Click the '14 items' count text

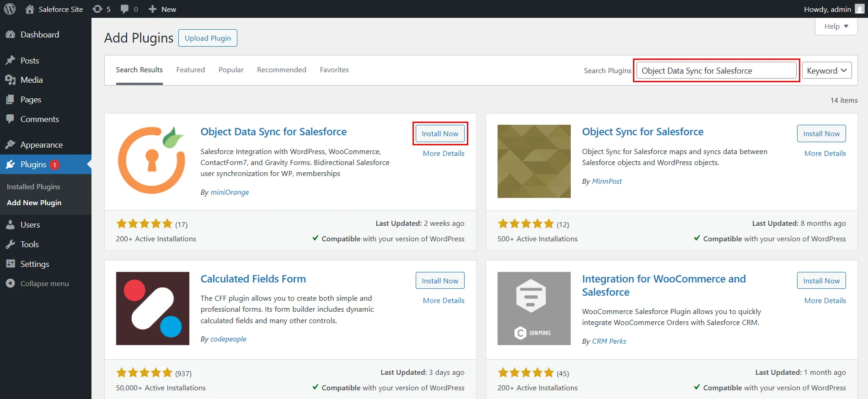click(844, 101)
